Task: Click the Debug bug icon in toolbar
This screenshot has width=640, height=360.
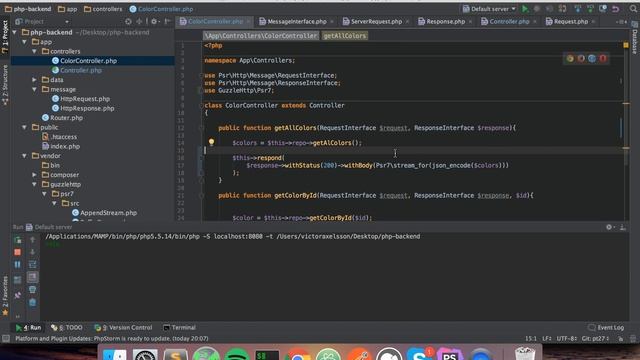Action: tap(537, 9)
